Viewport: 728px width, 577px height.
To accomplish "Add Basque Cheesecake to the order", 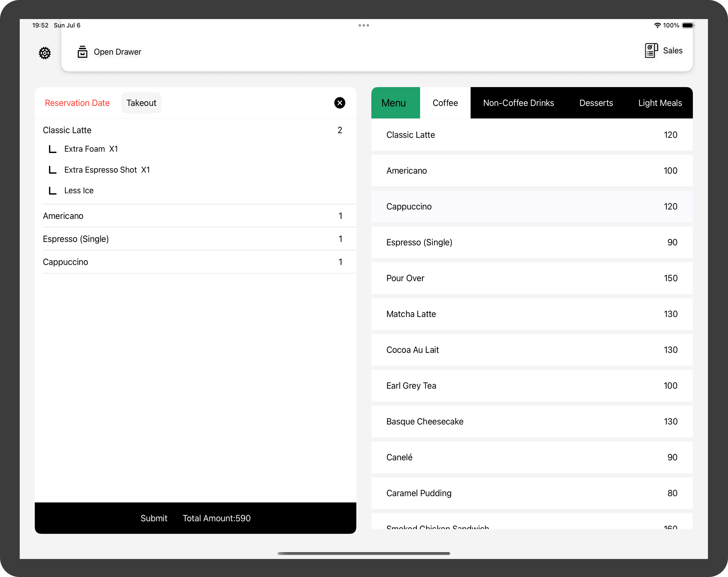I will (x=532, y=421).
